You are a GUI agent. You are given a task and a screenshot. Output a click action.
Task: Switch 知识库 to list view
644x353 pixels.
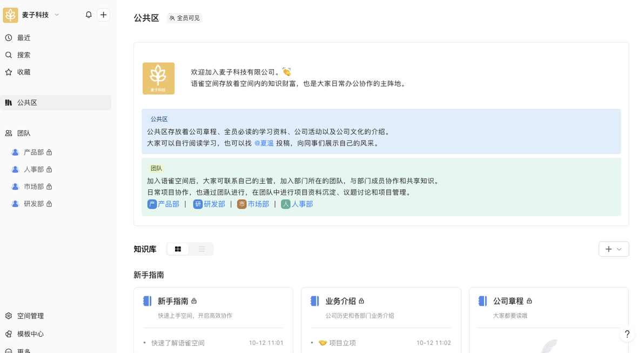click(x=202, y=249)
